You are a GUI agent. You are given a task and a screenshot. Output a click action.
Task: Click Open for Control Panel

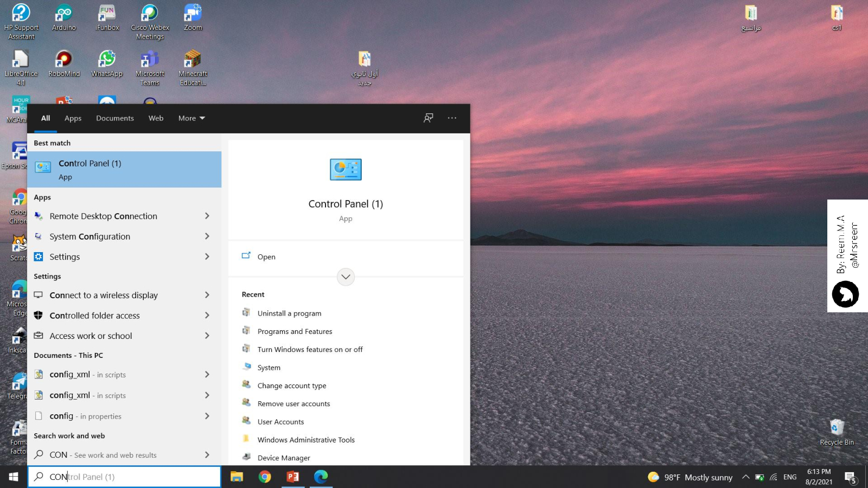[x=266, y=257]
